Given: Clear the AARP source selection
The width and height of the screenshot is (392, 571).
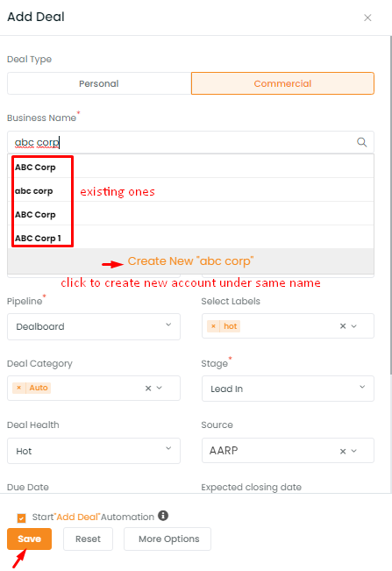Looking at the screenshot, I should (x=343, y=451).
